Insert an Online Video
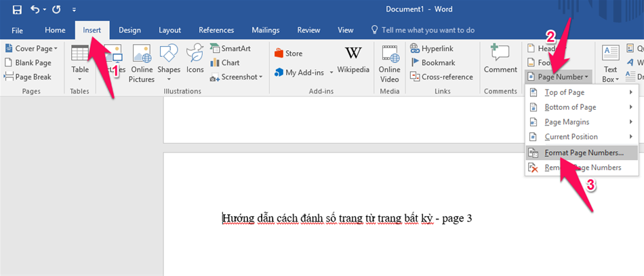644x276 pixels. click(389, 64)
